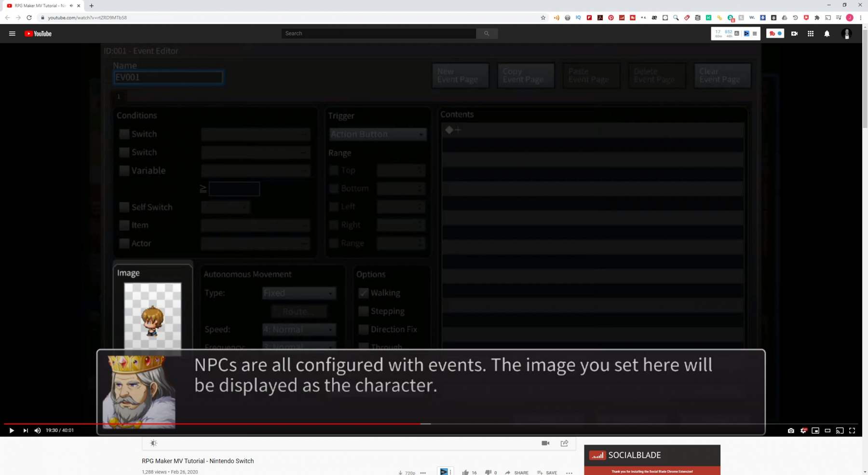Image resolution: width=868 pixels, height=475 pixels.
Task: Toggle theater mode on the player
Action: tap(827, 431)
